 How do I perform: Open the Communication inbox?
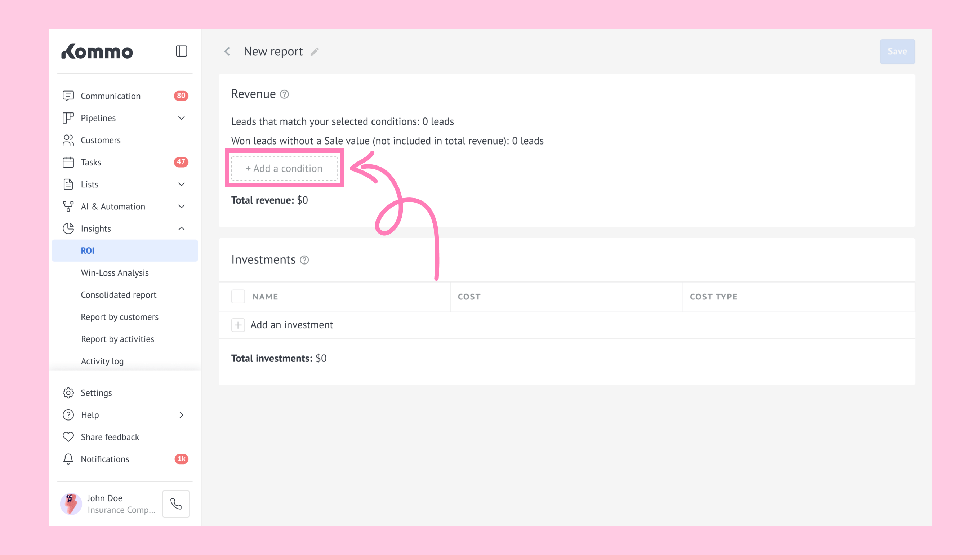(x=111, y=96)
